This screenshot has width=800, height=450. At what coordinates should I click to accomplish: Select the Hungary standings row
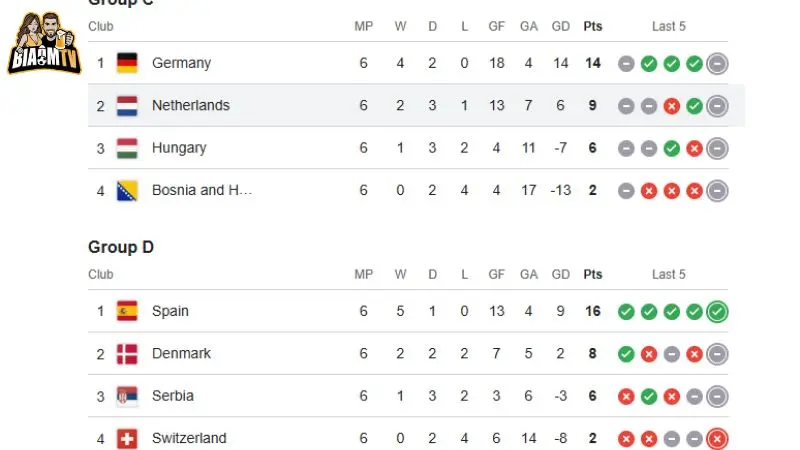pyautogui.click(x=408, y=148)
